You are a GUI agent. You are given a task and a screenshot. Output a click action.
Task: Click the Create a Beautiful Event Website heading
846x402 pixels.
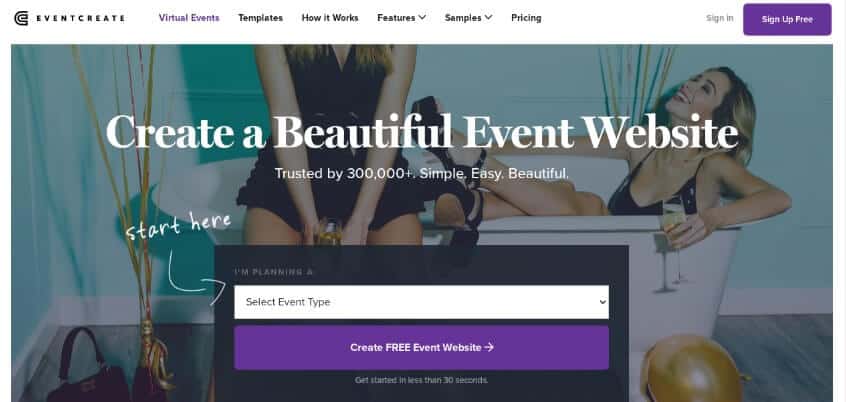(422, 132)
